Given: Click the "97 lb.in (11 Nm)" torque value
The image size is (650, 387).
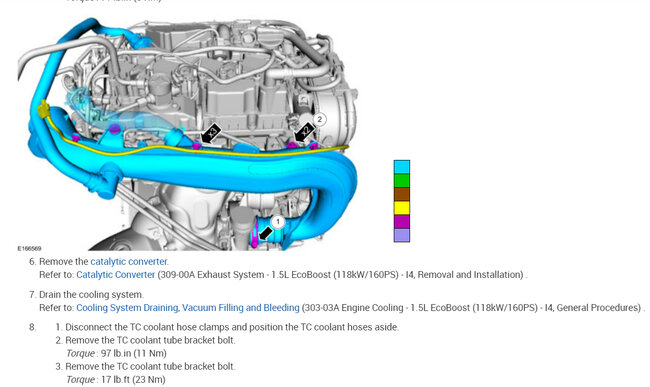Looking at the screenshot, I should 134,353.
